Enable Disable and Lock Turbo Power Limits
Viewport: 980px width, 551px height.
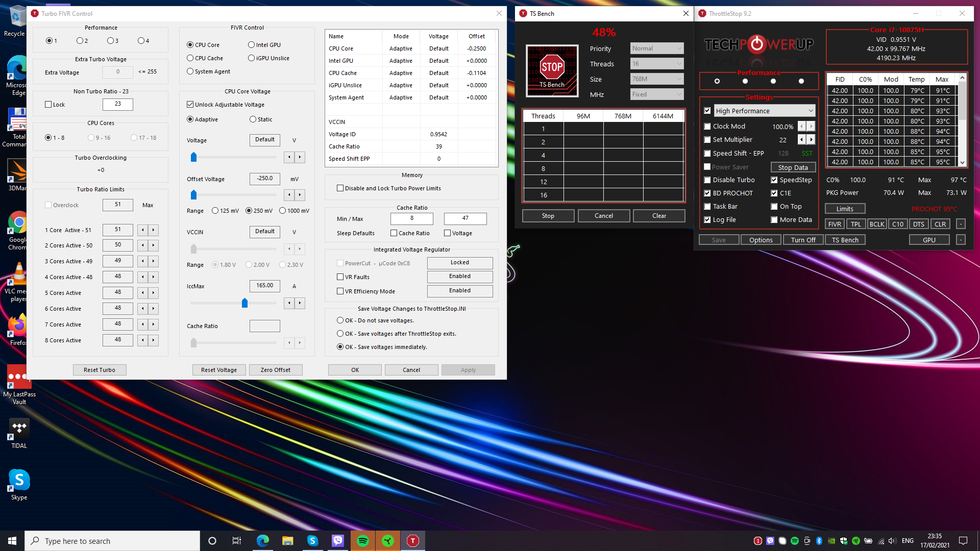340,188
